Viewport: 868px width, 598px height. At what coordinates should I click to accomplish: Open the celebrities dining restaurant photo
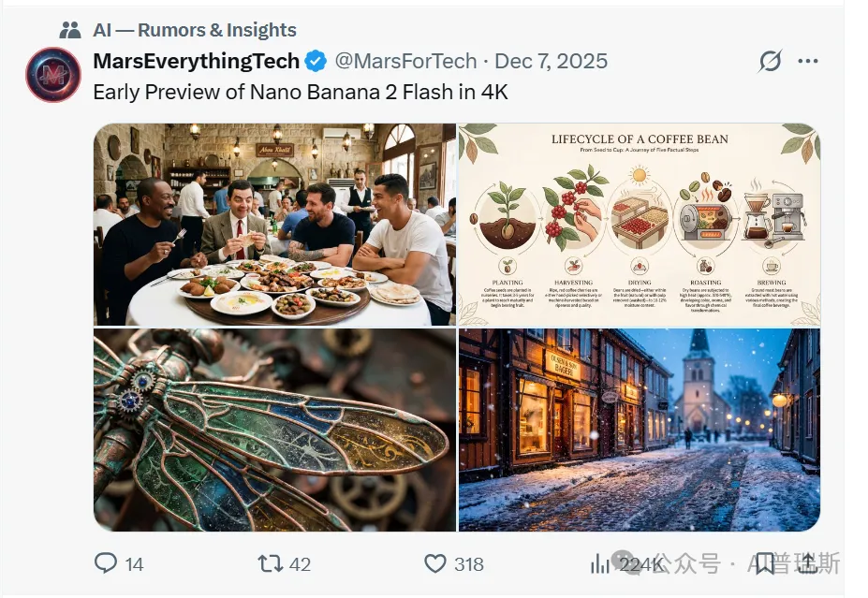272,221
